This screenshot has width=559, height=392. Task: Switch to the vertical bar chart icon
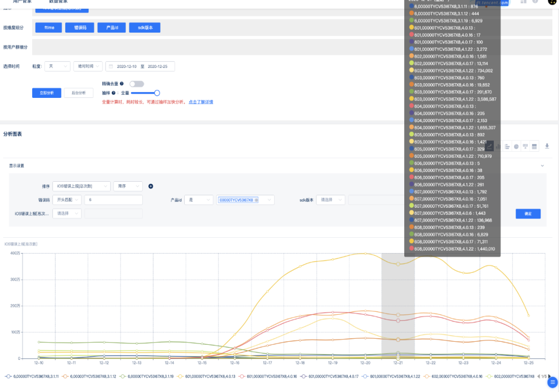[x=498, y=146]
